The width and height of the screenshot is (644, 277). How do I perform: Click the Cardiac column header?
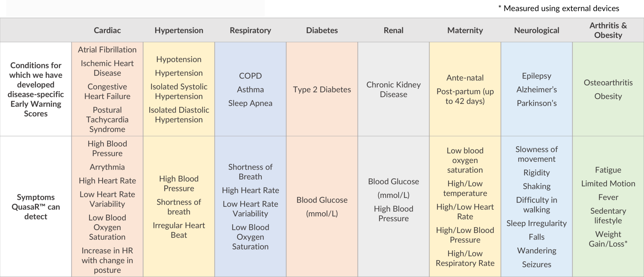point(107,30)
